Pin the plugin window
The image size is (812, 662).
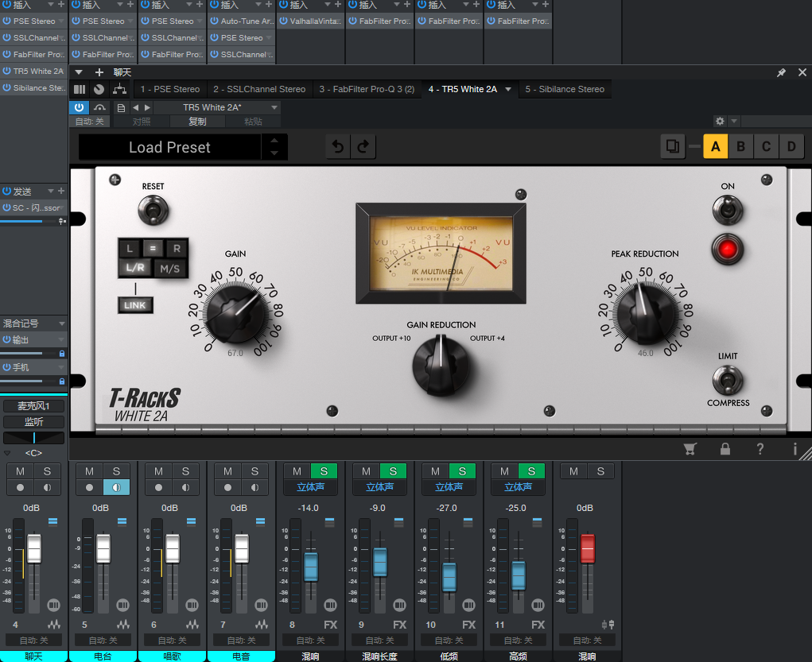[x=781, y=72]
